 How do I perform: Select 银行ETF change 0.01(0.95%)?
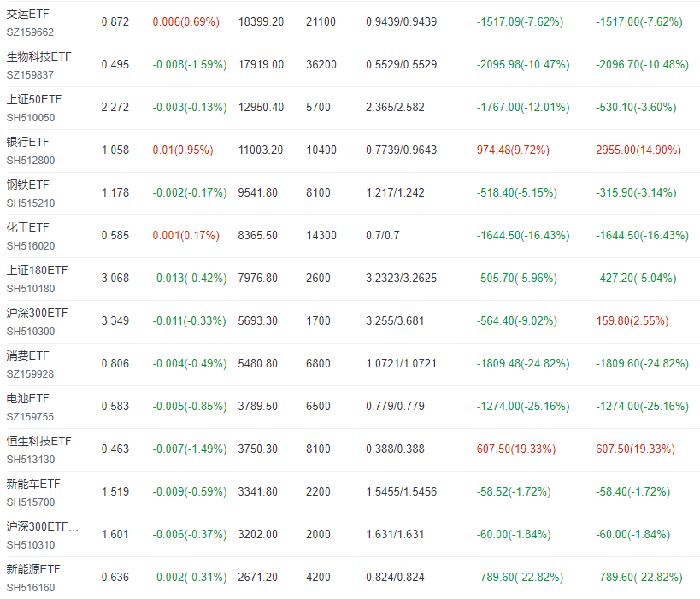183,150
